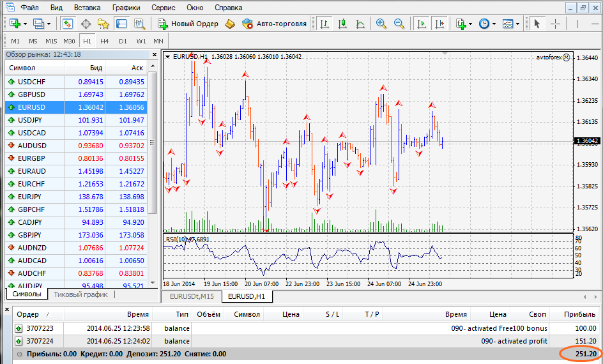Zoom in on the chart
This screenshot has height=364, width=603.
pos(381,24)
